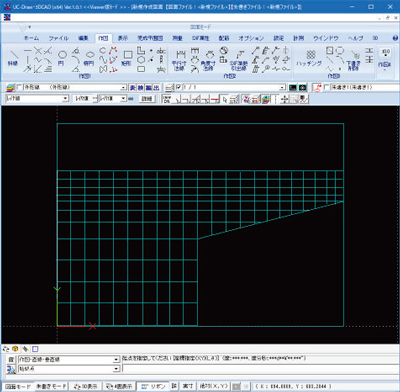Select the parallel dimension line tool
The width and height of the screenshot is (400, 392).
[180, 60]
